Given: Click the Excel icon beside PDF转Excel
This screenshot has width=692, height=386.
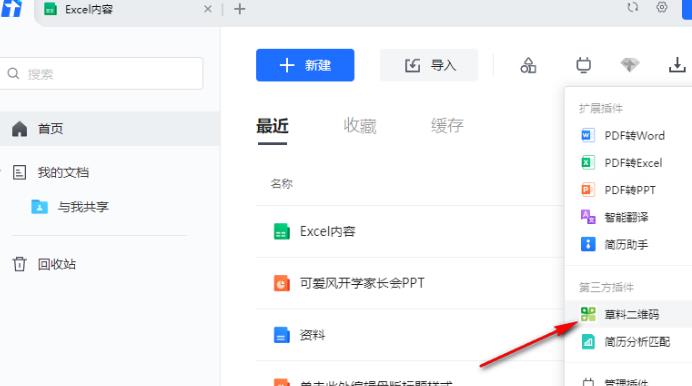Looking at the screenshot, I should [588, 163].
